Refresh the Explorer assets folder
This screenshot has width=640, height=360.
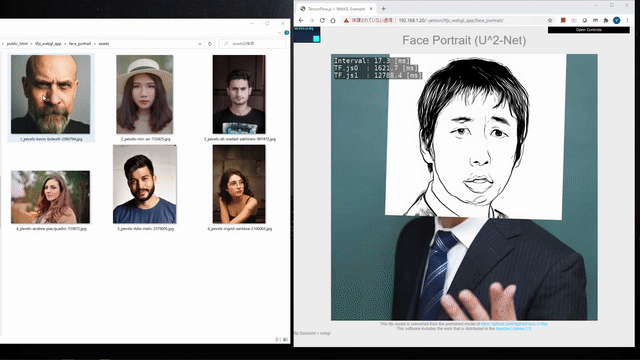pyautogui.click(x=210, y=44)
